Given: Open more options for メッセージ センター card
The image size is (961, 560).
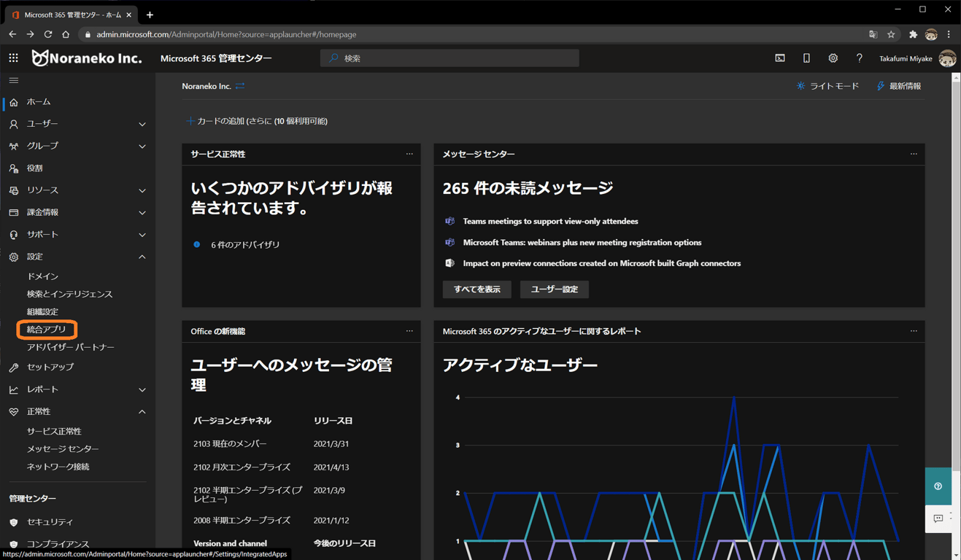Looking at the screenshot, I should [x=914, y=154].
